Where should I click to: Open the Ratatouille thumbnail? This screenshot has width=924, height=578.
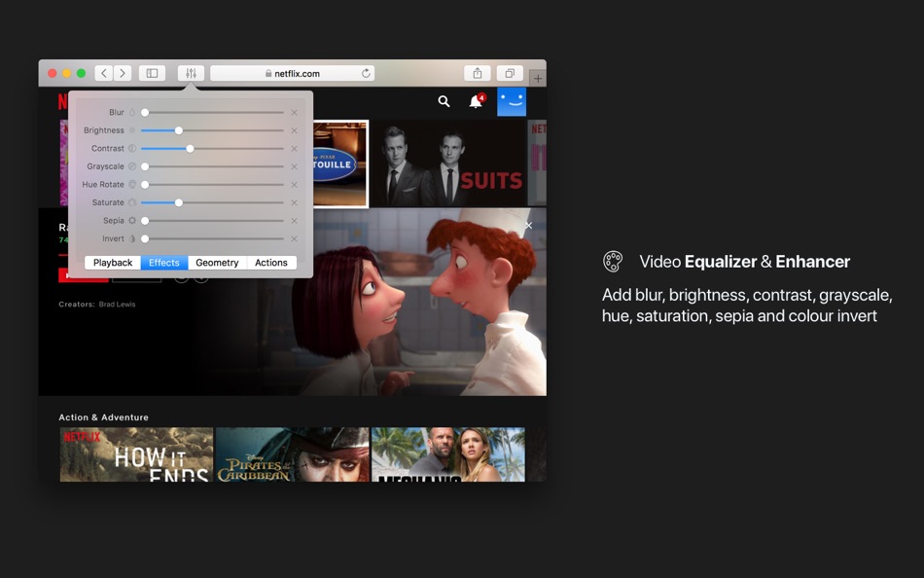[340, 164]
